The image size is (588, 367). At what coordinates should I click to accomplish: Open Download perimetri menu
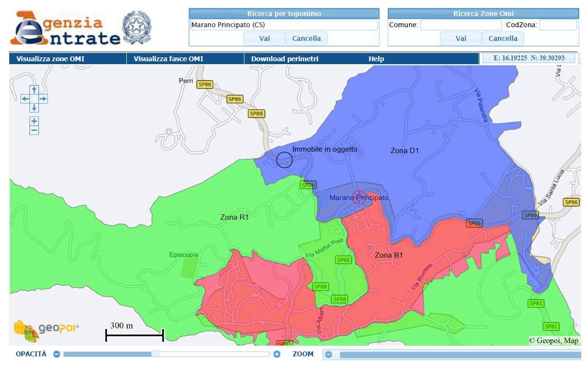click(x=285, y=59)
